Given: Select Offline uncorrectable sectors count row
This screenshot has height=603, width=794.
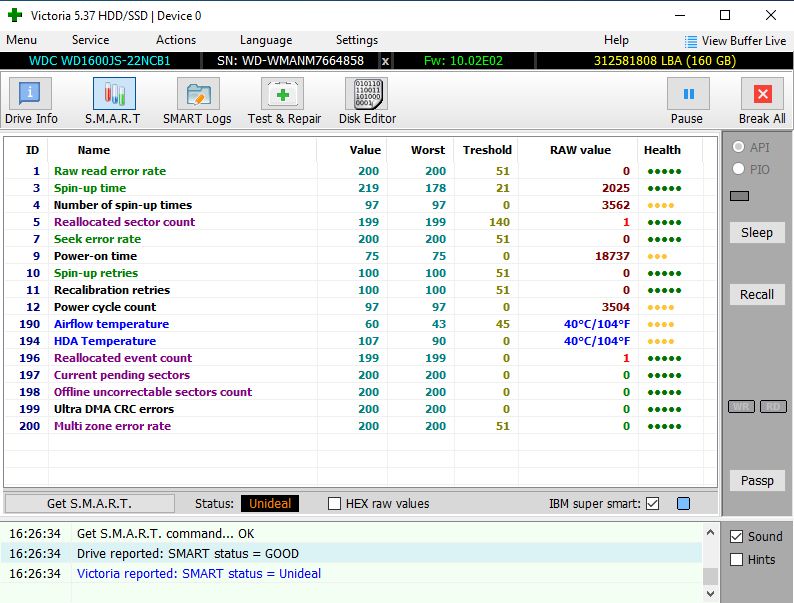Looking at the screenshot, I should tap(361, 392).
